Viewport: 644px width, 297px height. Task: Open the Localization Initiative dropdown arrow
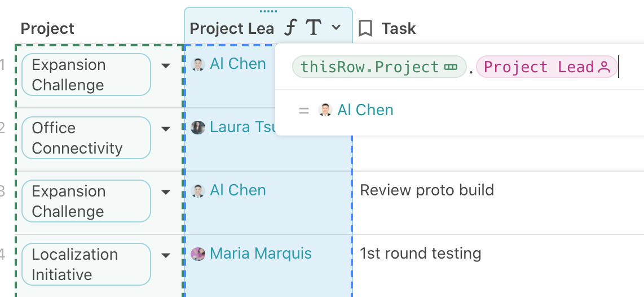pyautogui.click(x=166, y=255)
